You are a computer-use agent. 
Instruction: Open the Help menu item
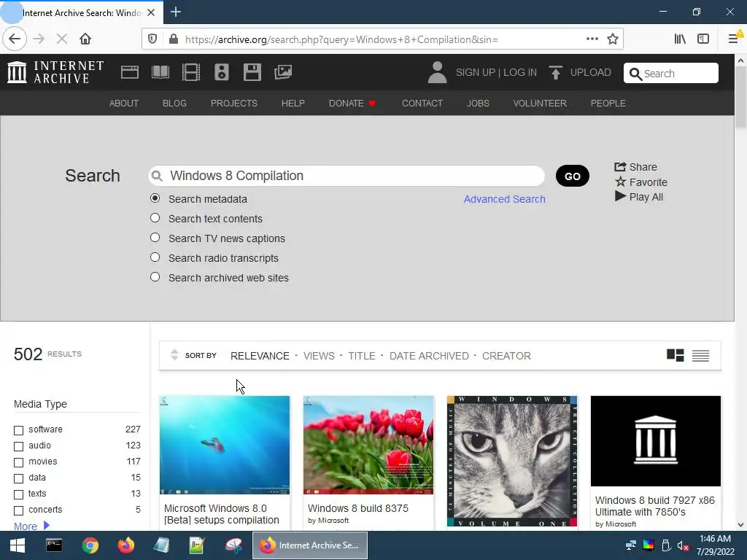tap(293, 104)
